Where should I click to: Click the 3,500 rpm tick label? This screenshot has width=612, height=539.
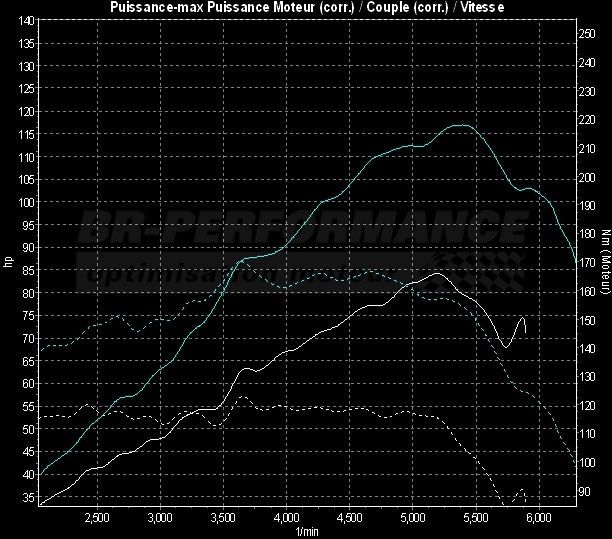[224, 518]
